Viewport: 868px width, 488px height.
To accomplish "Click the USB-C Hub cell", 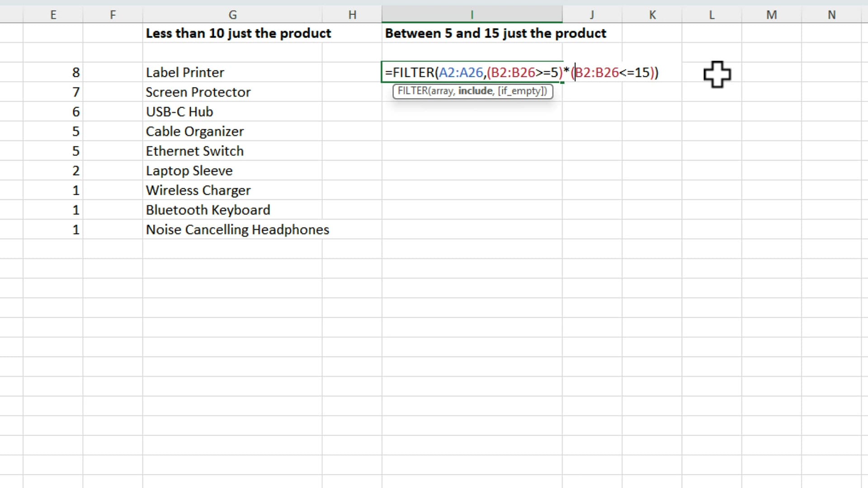I will pyautogui.click(x=232, y=112).
